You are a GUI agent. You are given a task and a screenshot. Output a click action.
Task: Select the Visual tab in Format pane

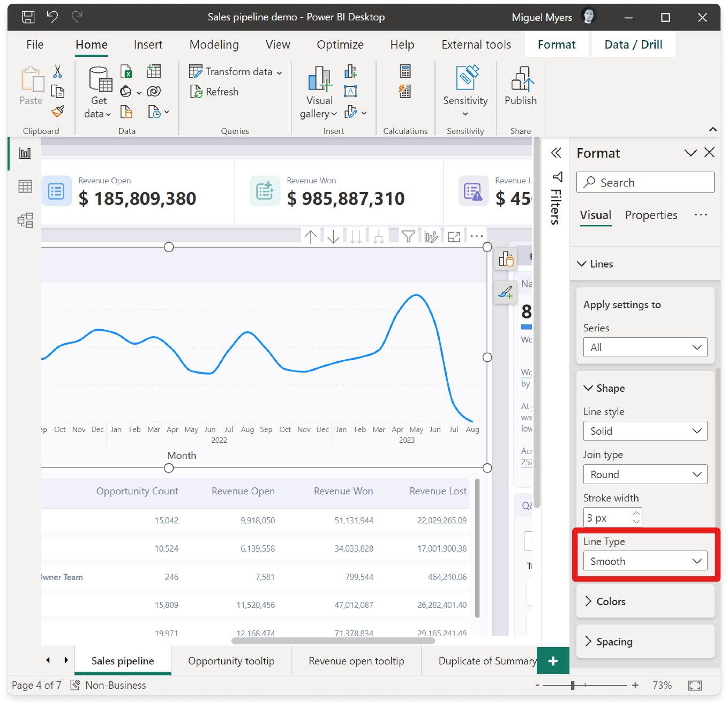[x=595, y=215]
